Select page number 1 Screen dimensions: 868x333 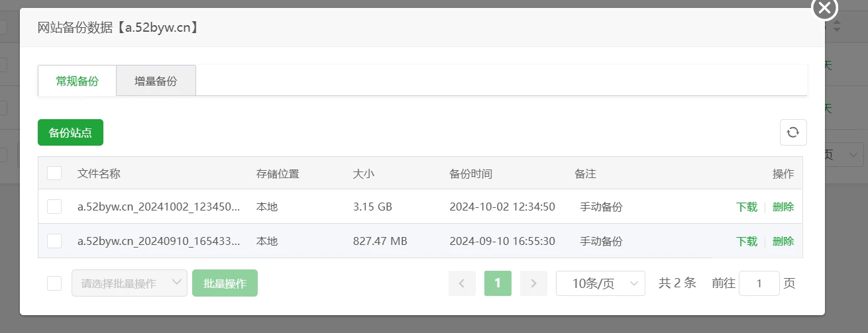(498, 283)
